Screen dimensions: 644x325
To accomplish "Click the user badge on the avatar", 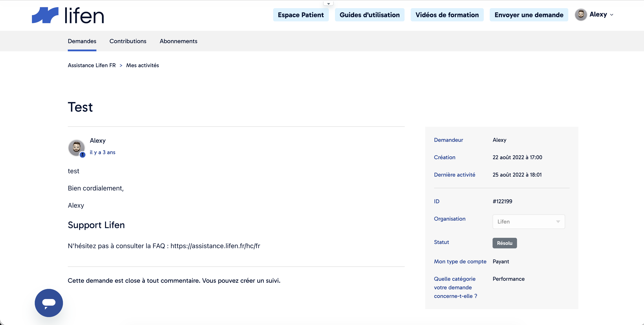I will [83, 155].
